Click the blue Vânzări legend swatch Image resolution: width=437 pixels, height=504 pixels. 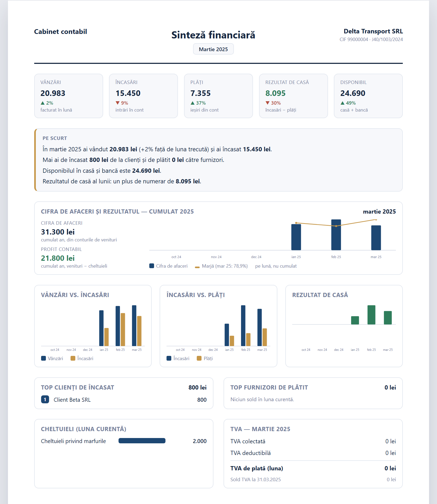click(43, 358)
